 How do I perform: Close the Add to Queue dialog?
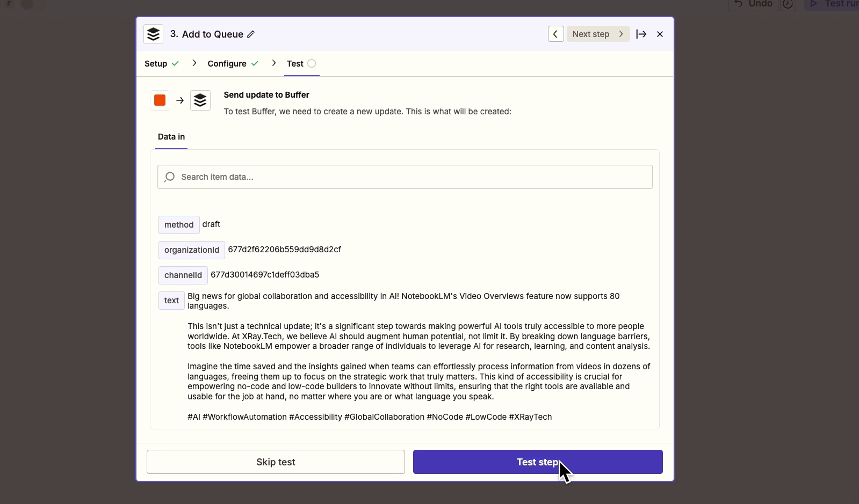click(660, 34)
